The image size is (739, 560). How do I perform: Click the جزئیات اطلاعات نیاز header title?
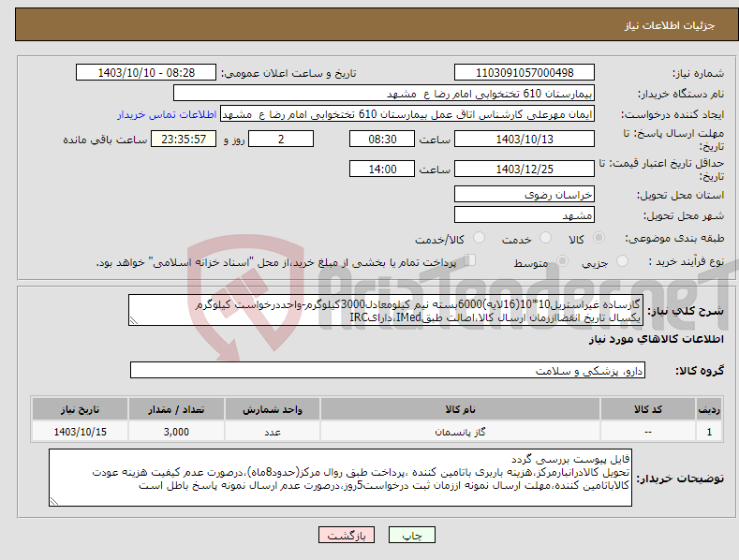click(670, 25)
